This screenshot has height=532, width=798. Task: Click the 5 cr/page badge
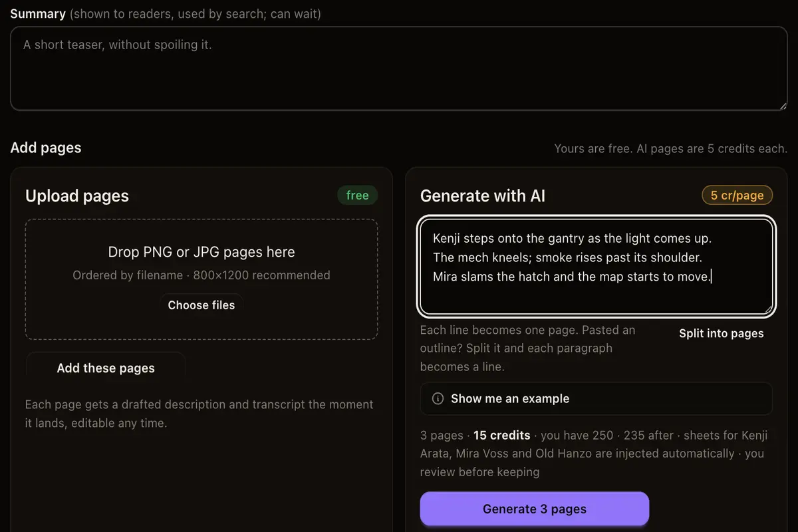pyautogui.click(x=737, y=196)
